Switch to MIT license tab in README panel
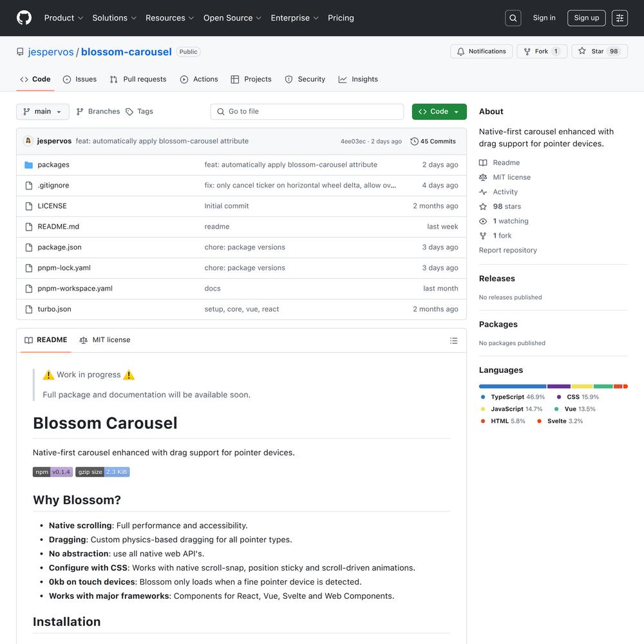644x644 pixels. [x=105, y=340]
